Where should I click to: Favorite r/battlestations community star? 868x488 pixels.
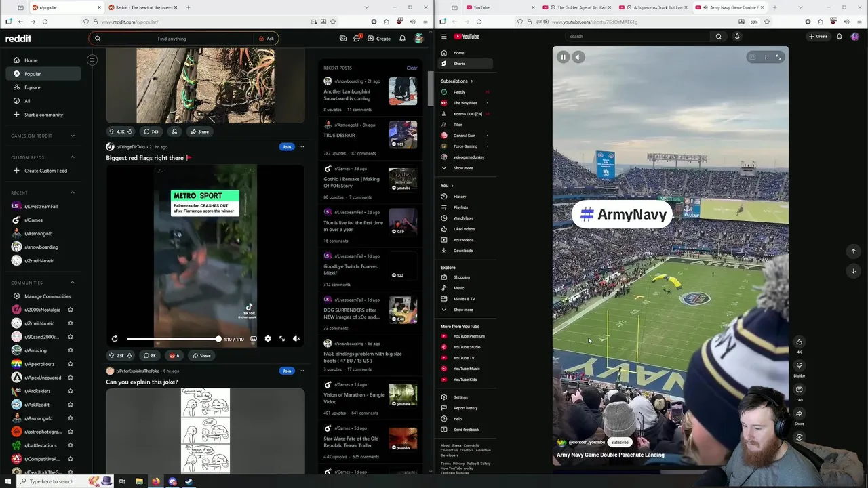pos(70,445)
